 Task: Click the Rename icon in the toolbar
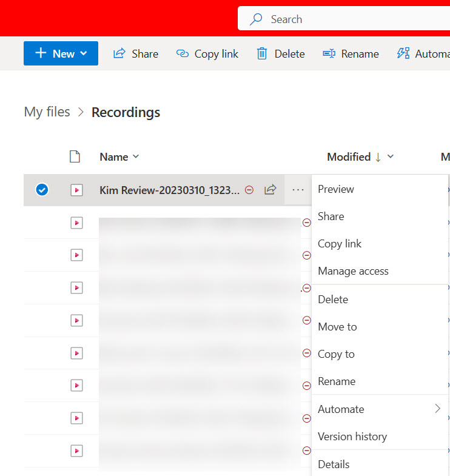tap(329, 53)
